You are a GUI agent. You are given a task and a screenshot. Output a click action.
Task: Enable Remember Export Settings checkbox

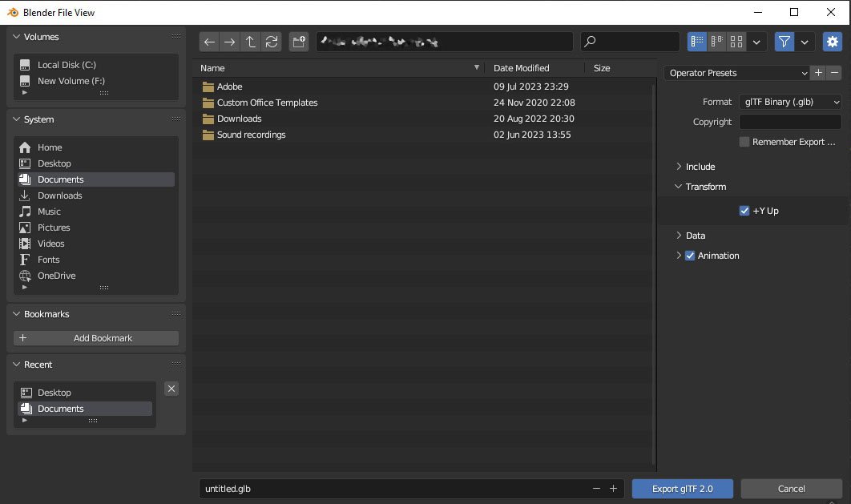744,142
